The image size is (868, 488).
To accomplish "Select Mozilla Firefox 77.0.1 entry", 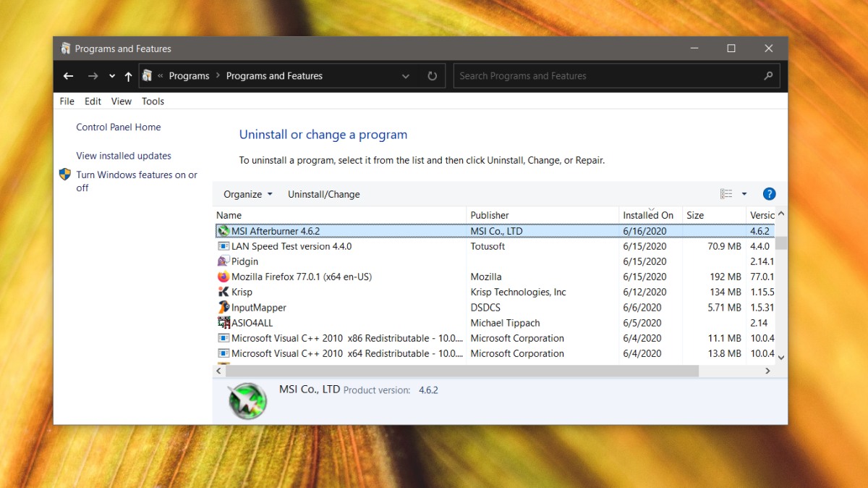I will click(302, 277).
